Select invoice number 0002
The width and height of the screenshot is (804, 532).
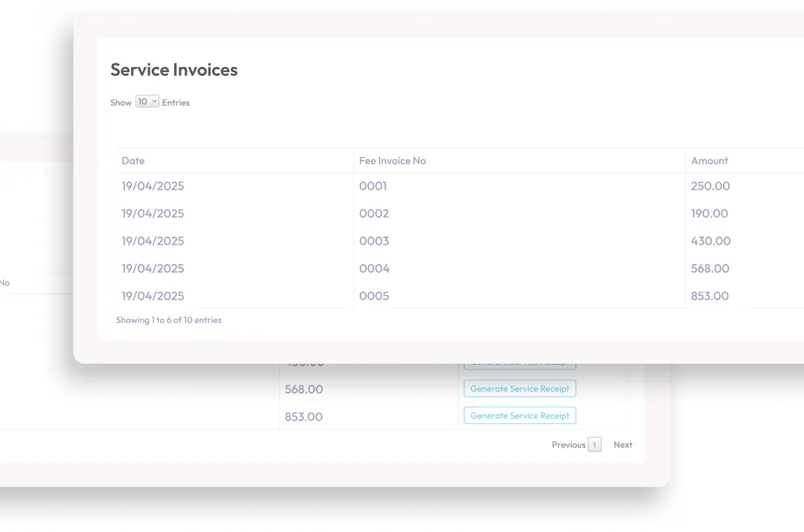click(374, 214)
